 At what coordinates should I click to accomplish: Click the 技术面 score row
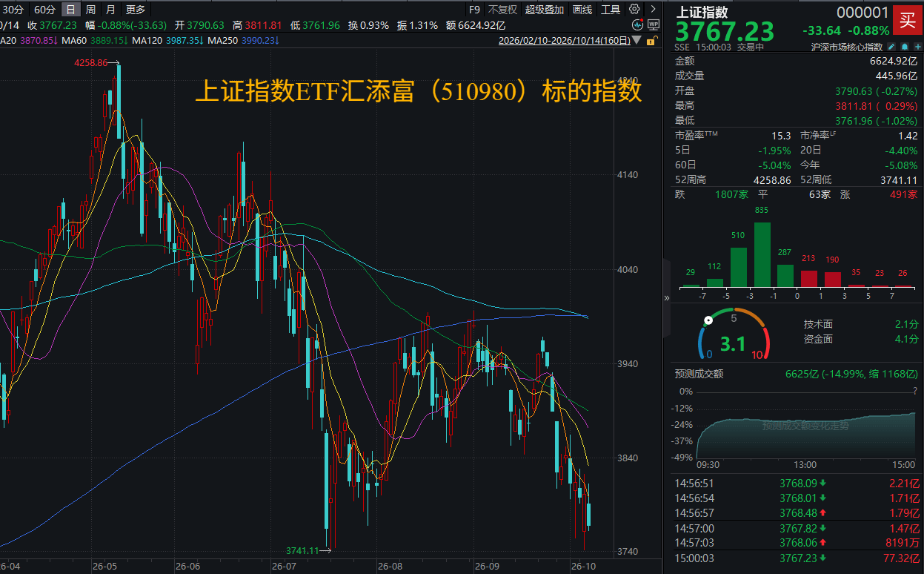coord(861,324)
